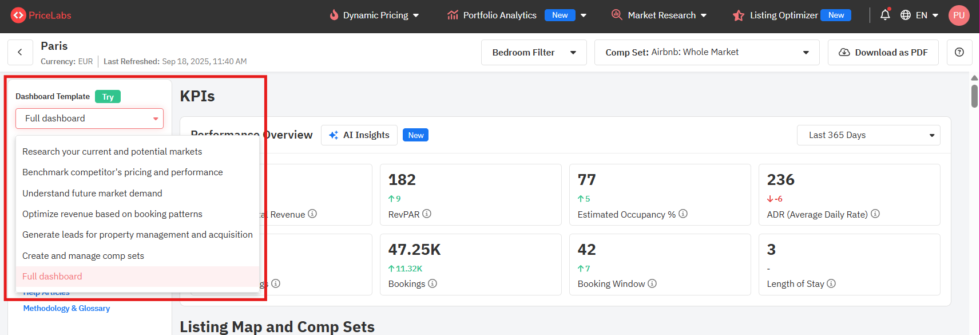Click the AI Insights button
The width and height of the screenshot is (980, 335).
359,135
